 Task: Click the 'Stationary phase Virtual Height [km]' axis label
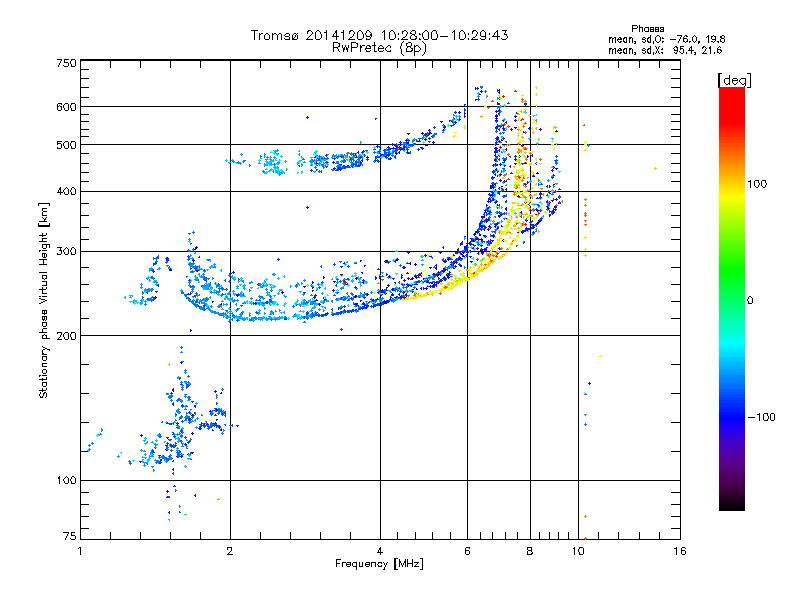pos(44,300)
